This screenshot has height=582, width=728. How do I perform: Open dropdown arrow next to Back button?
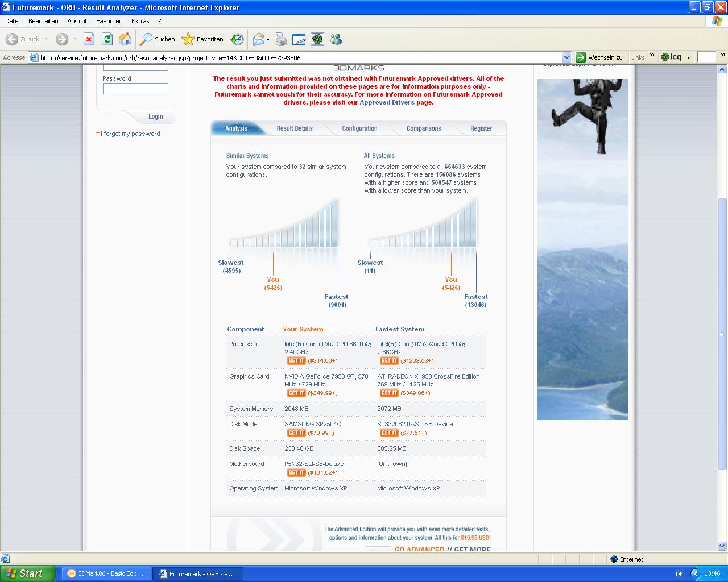46,39
